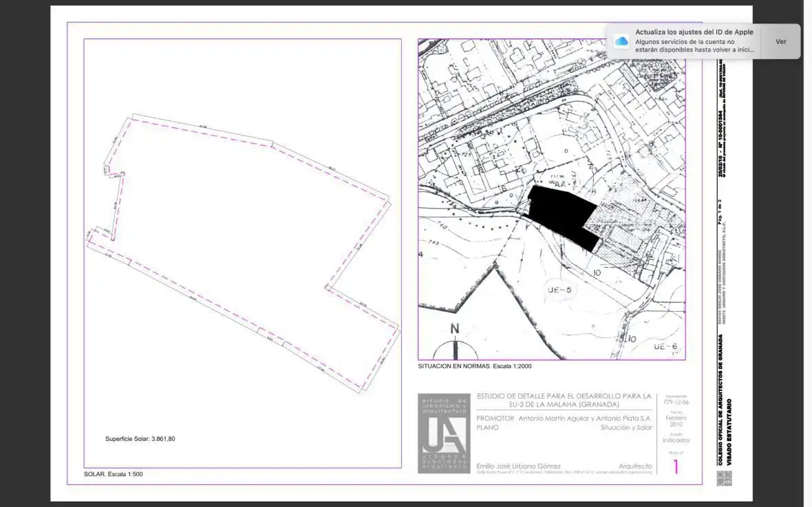Click the "Arquitecto" label
This screenshot has height=507, width=812.
click(635, 466)
